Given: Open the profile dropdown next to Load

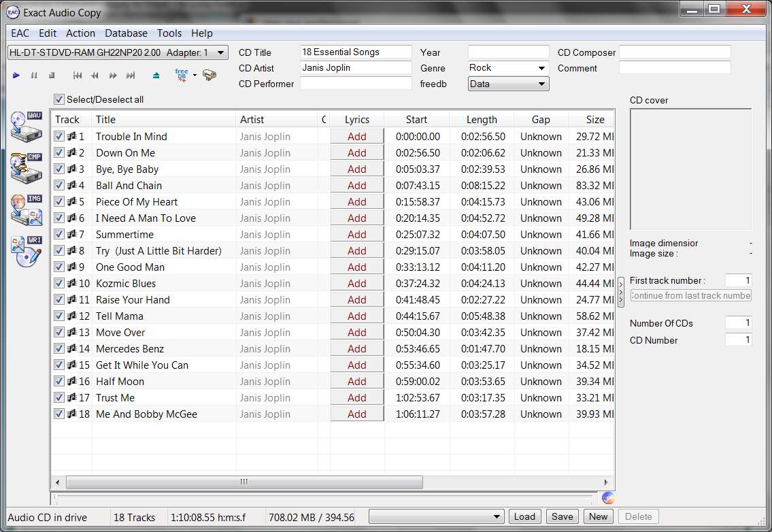Looking at the screenshot, I should 436,517.
